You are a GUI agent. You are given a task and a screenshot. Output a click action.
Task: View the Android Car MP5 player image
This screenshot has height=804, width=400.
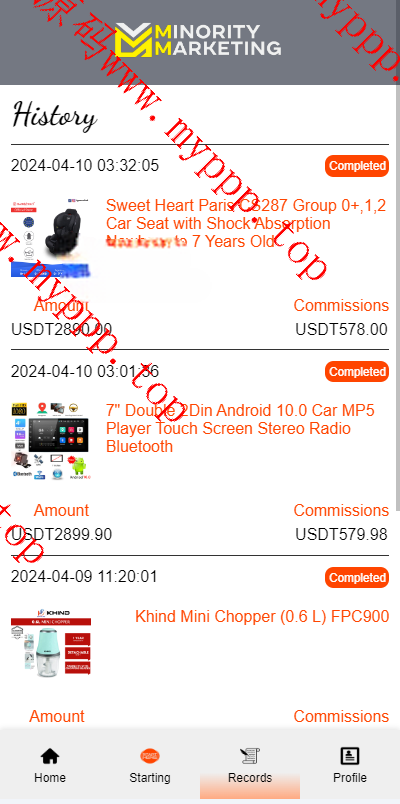(x=51, y=443)
